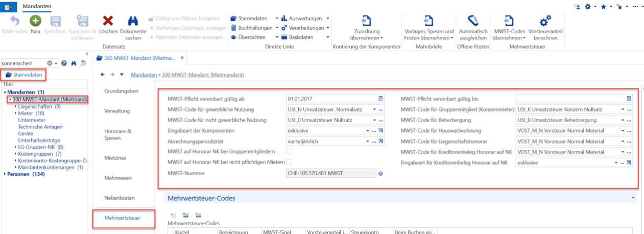The width and height of the screenshot is (644, 234).
Task: Open Stammdaten direct links dropdown
Action: pos(277,18)
